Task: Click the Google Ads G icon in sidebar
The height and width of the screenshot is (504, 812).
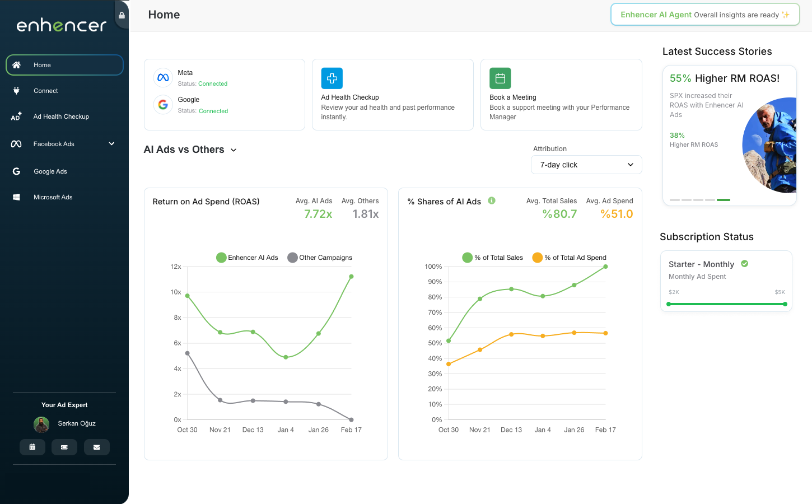Action: point(16,171)
